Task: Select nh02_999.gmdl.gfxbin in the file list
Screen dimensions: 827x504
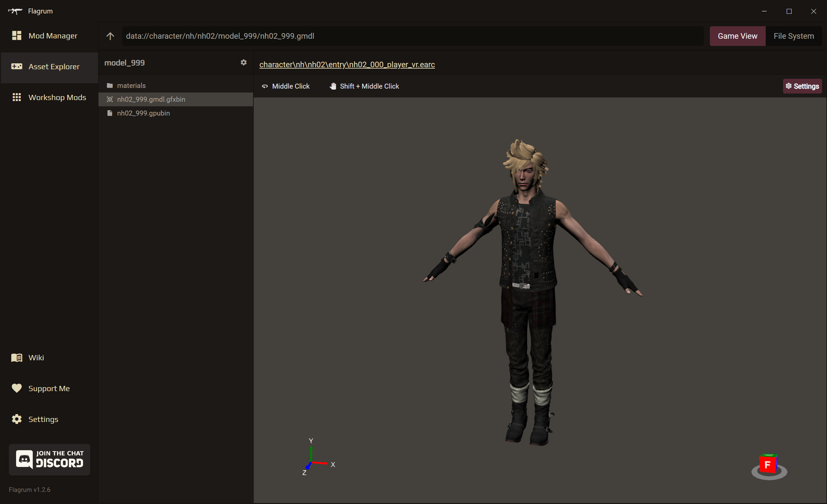Action: (x=151, y=99)
